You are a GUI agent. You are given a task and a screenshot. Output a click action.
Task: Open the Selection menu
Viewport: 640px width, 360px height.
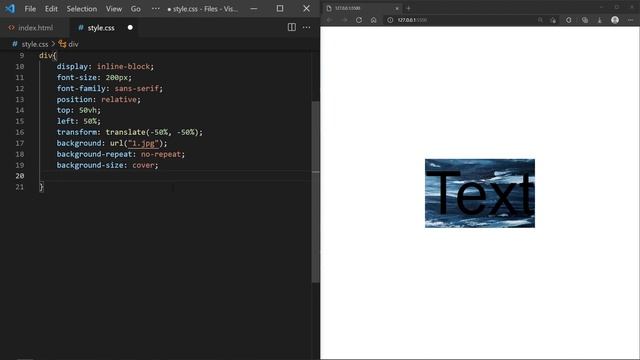pyautogui.click(x=82, y=9)
